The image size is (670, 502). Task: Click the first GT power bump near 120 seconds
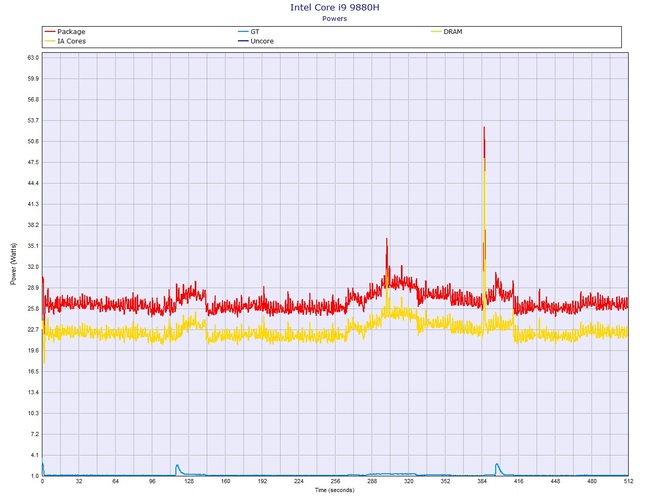tap(177, 467)
